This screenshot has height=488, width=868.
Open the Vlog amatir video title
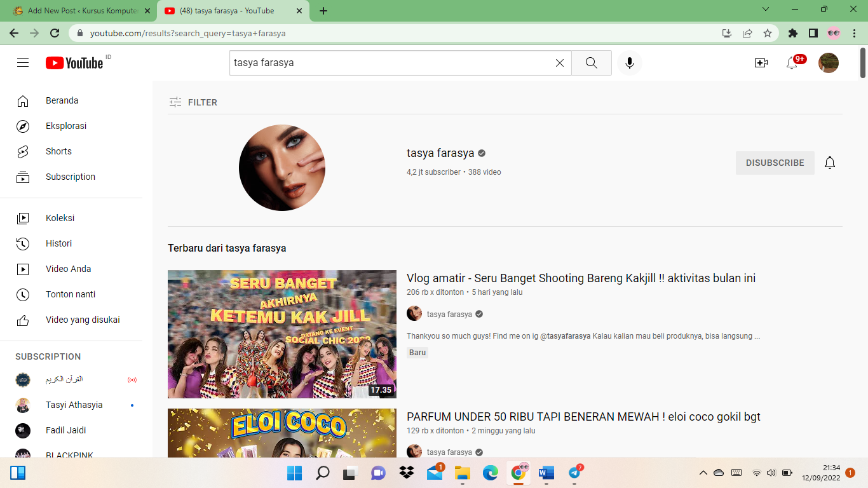(x=581, y=278)
